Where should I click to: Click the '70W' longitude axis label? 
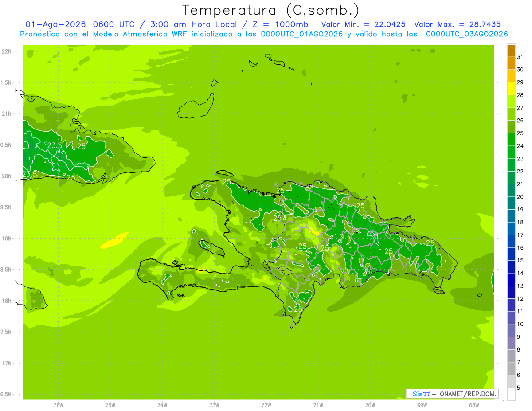pyautogui.click(x=370, y=405)
